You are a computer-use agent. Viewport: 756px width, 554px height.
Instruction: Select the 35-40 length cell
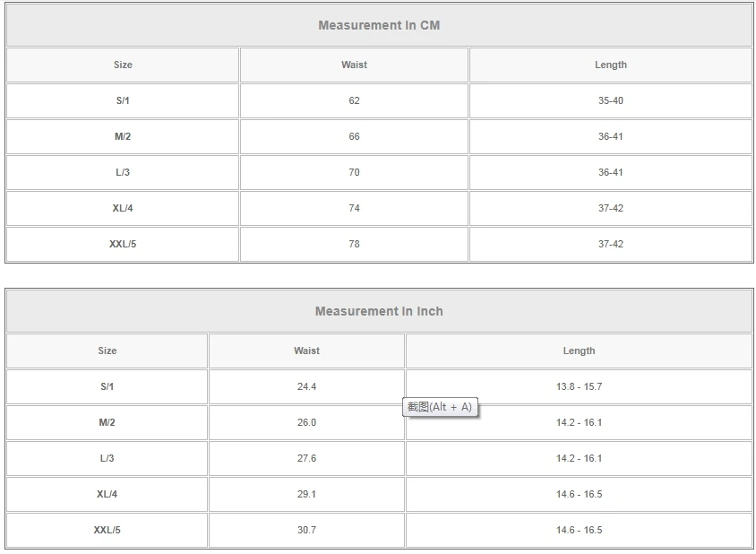(611, 100)
